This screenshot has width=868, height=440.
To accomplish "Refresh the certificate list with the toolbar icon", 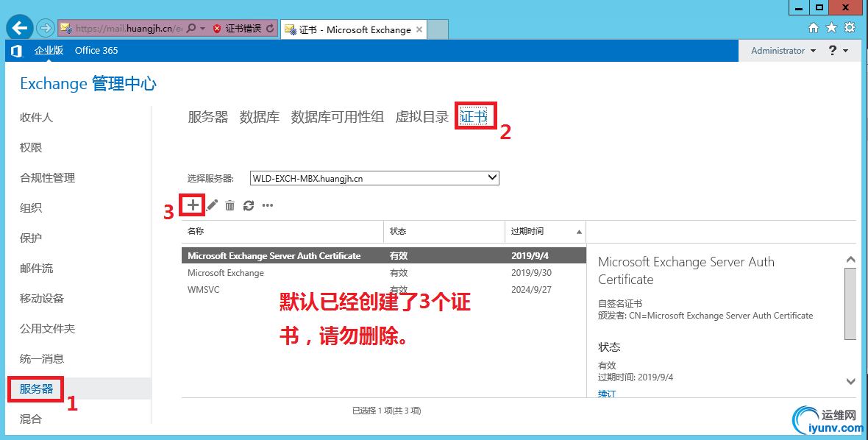I will [x=249, y=205].
